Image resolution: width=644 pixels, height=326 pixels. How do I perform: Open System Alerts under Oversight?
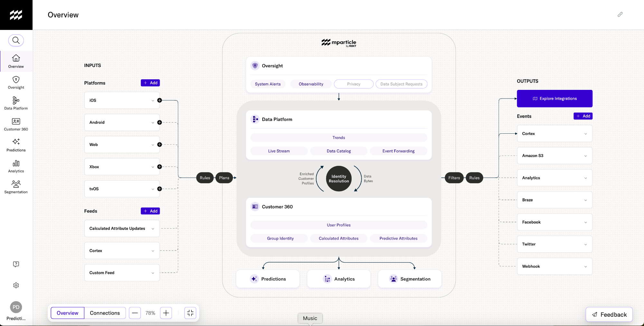[x=268, y=84]
